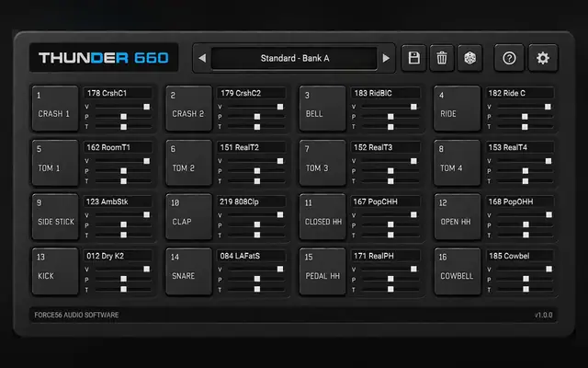Tap the OPEN HH pad
The height and width of the screenshot is (368, 588).
point(458,217)
